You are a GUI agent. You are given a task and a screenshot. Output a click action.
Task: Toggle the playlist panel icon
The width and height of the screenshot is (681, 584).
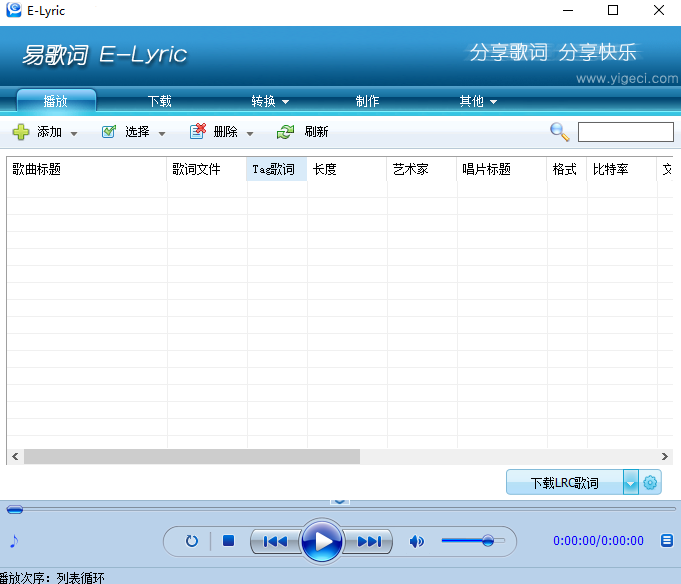[667, 541]
